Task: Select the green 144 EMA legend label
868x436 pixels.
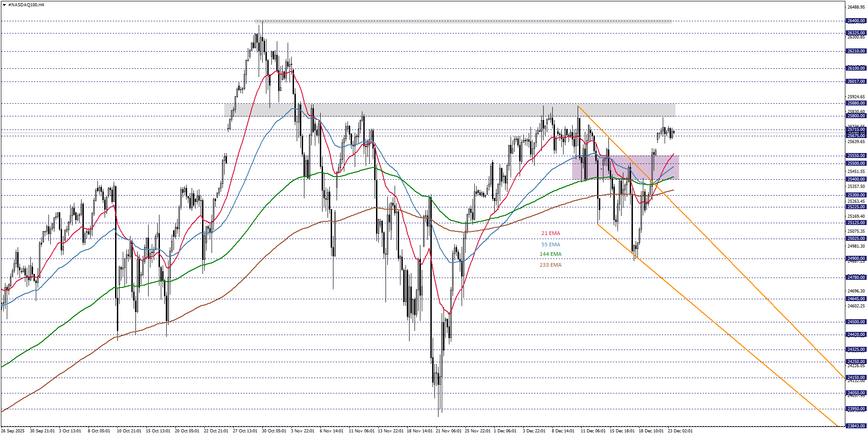Action: 551,254
